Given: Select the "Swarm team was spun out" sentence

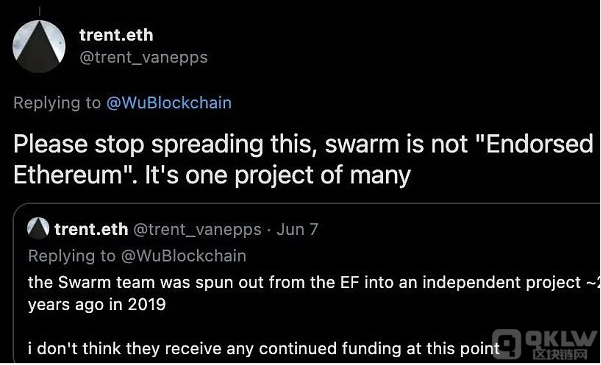Looking at the screenshot, I should point(314,283).
